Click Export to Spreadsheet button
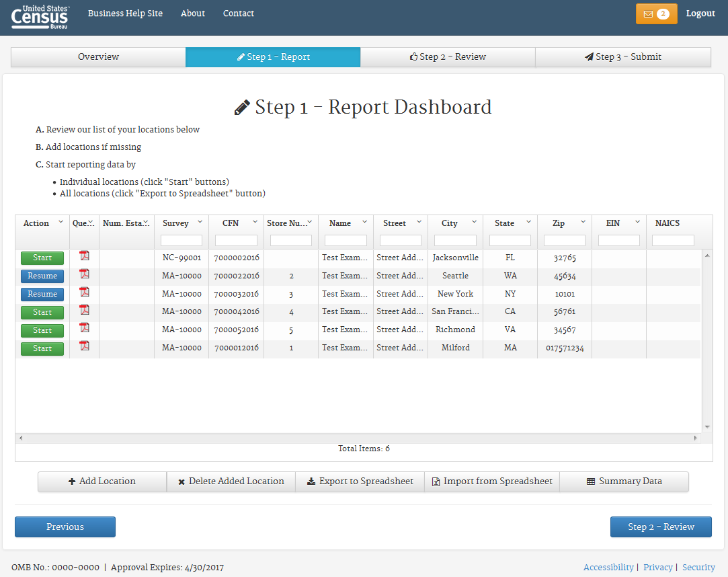 pos(360,482)
